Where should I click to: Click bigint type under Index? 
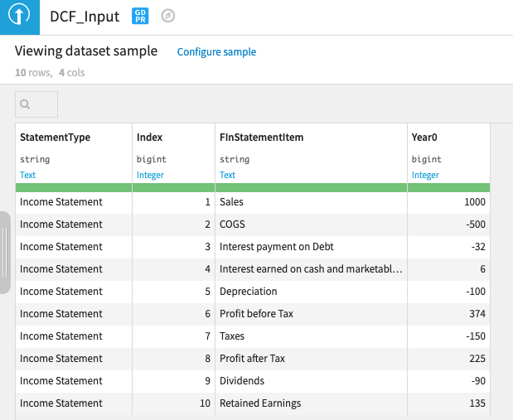[152, 159]
